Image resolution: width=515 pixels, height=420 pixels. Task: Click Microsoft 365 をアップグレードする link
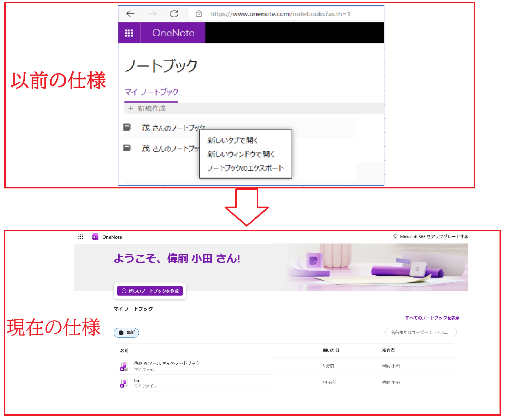click(x=434, y=237)
